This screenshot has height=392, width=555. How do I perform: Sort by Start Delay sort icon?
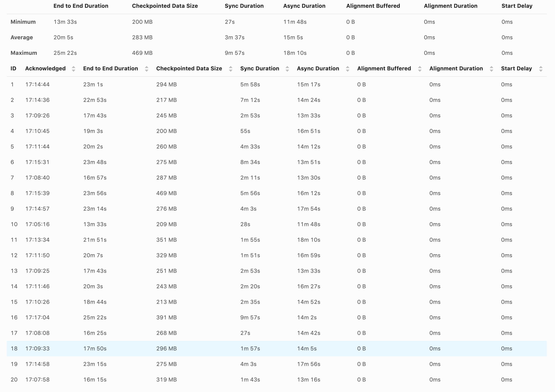[x=541, y=69]
